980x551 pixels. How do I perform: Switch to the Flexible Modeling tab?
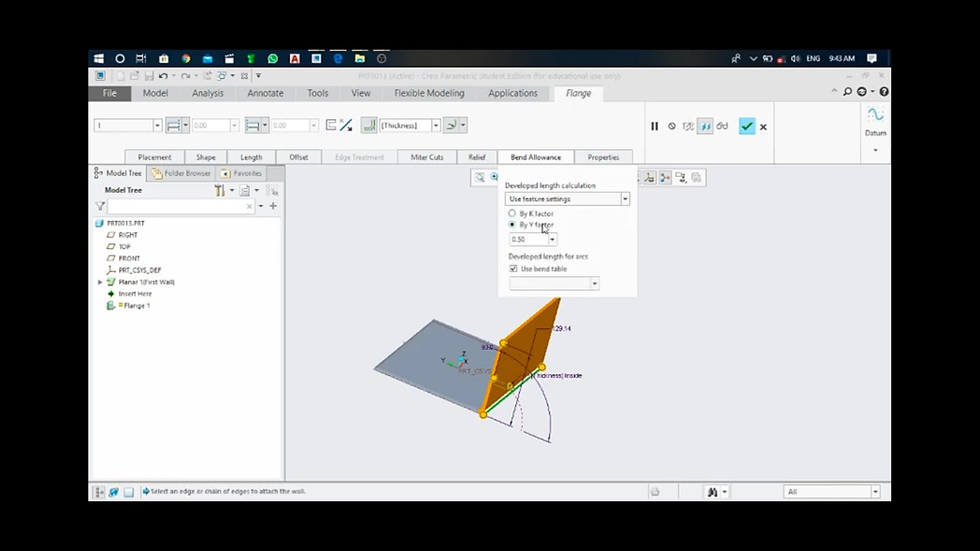430,93
